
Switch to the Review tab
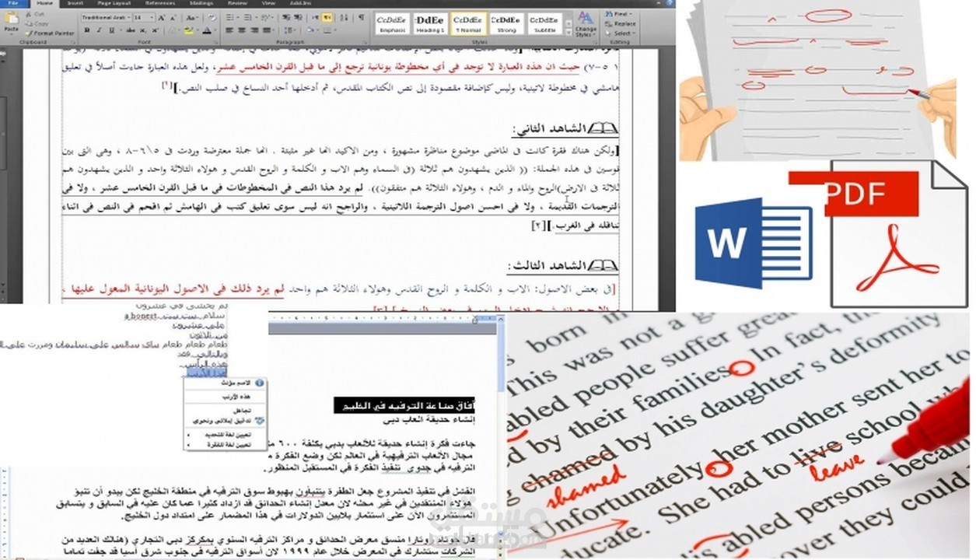pos(237,3)
